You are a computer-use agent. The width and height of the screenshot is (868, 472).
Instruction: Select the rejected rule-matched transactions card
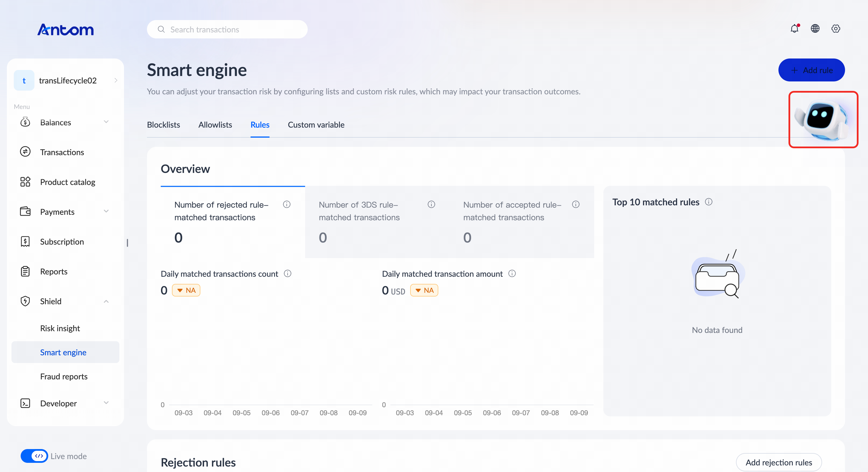[233, 222]
